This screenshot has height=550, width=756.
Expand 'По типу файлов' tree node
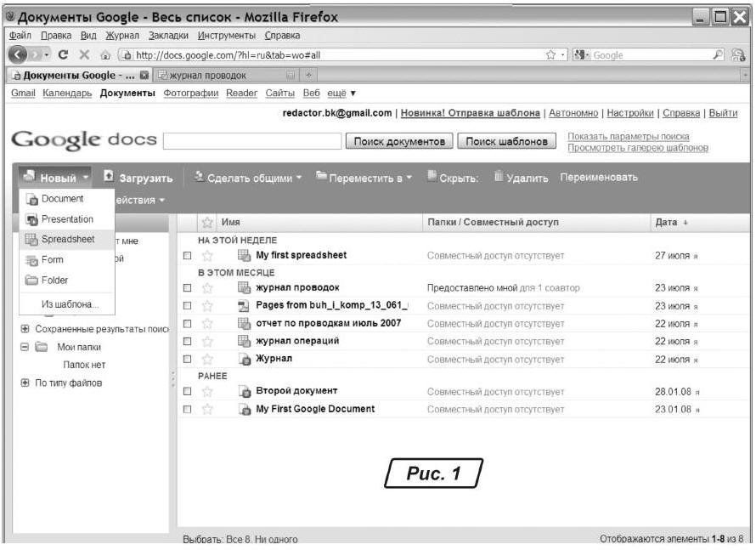pyautogui.click(x=24, y=383)
